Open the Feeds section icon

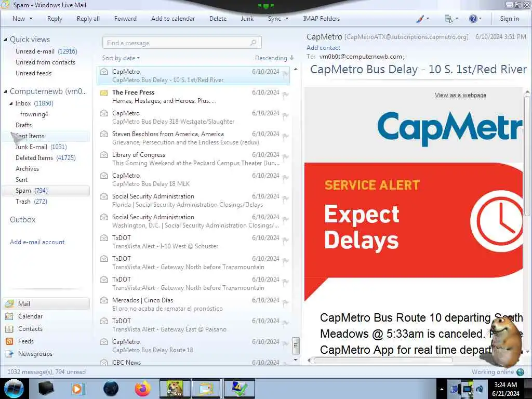tap(9, 341)
